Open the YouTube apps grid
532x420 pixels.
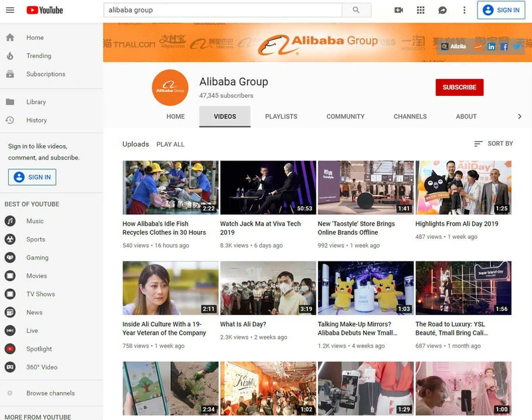click(421, 10)
